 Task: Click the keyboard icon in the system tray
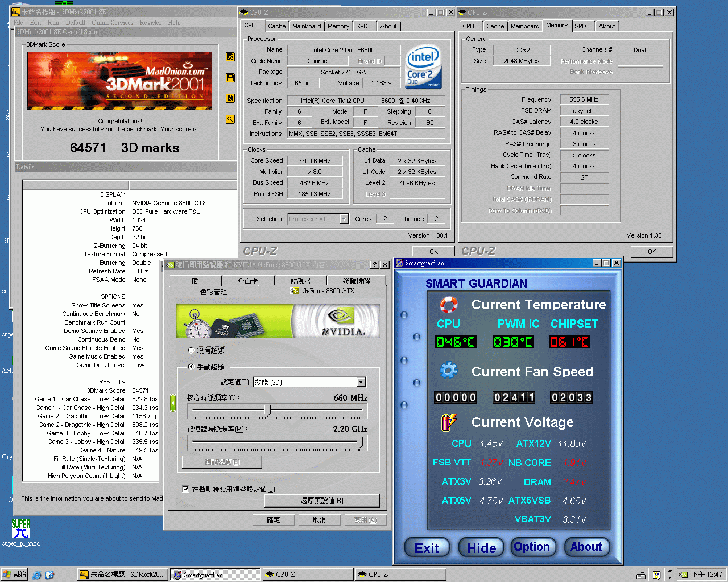click(x=641, y=575)
